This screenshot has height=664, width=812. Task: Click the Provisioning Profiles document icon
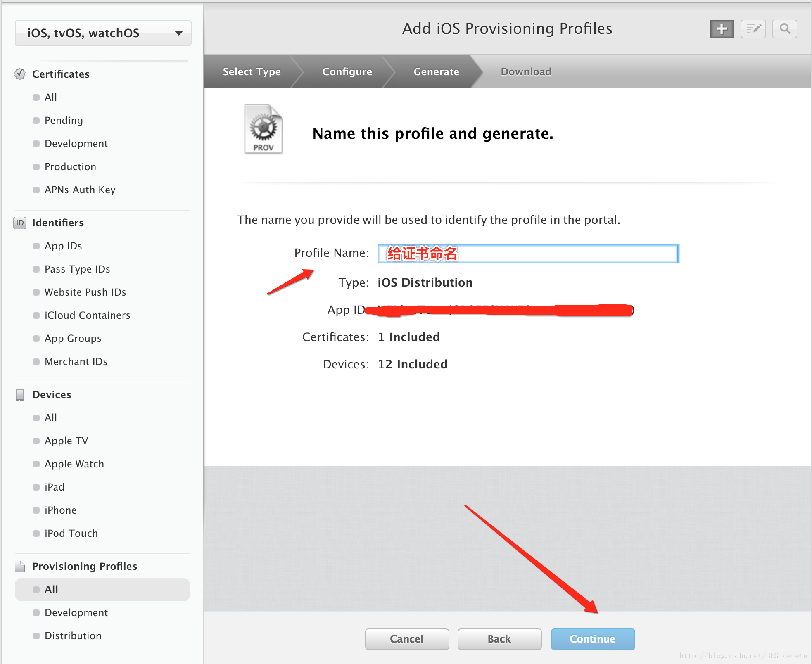point(20,567)
